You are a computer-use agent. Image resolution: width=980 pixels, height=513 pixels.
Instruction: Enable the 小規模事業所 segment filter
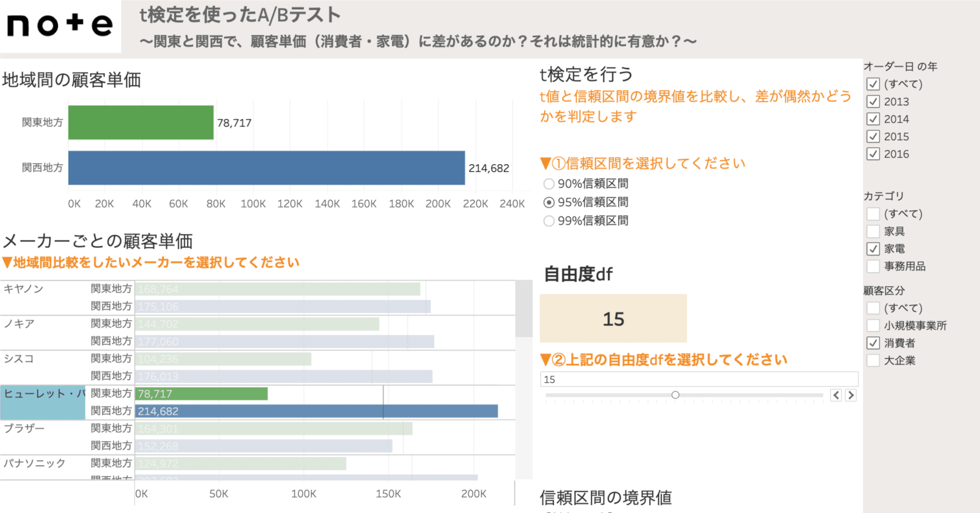point(874,325)
